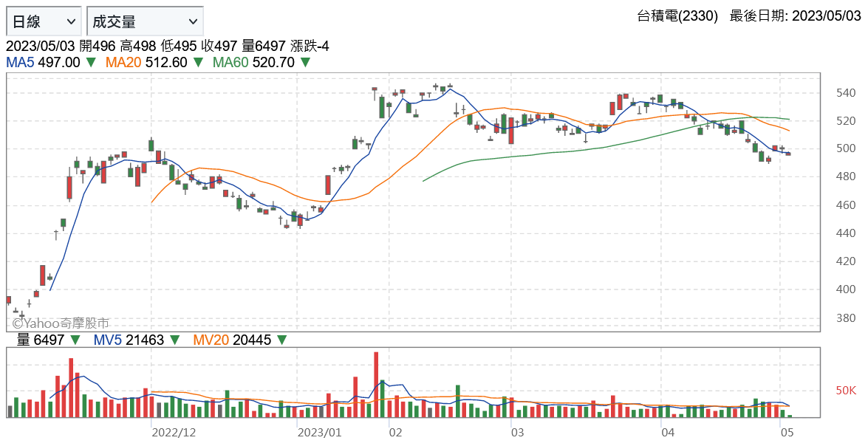The image size is (868, 446).
Task: Click the MA5 497.00 legend label
Action: (x=43, y=62)
